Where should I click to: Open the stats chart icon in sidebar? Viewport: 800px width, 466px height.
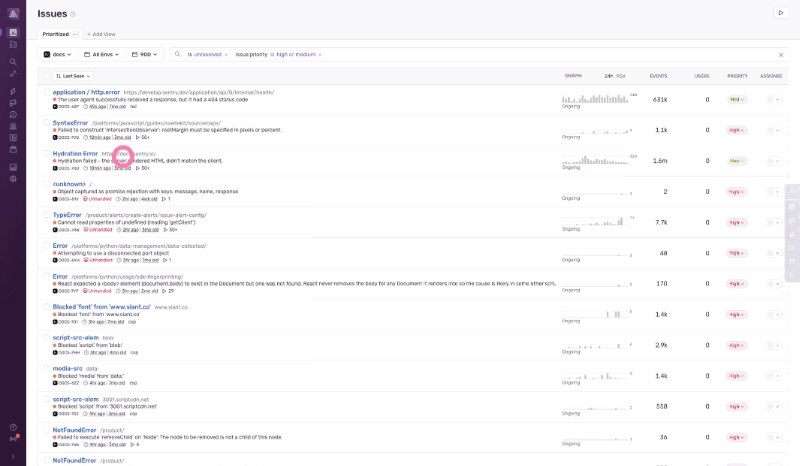click(13, 167)
